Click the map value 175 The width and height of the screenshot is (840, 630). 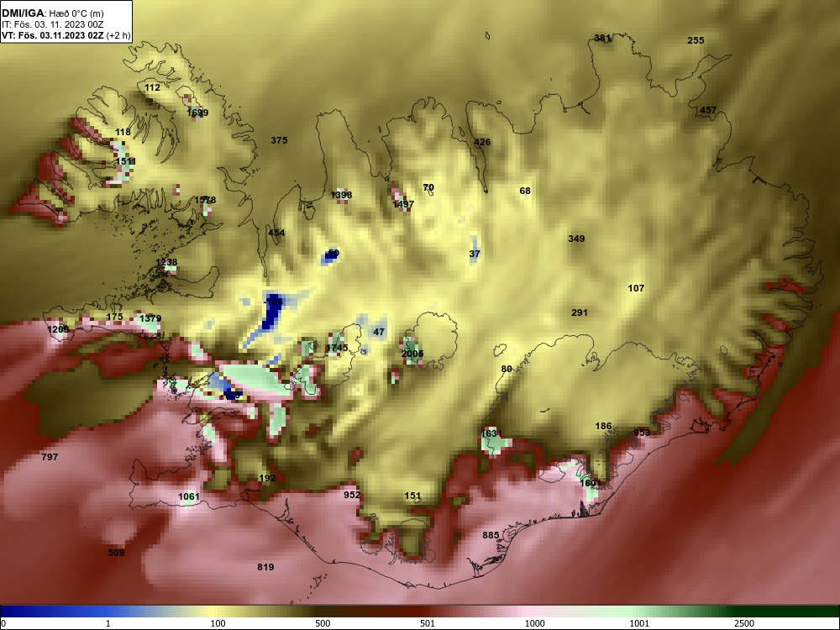[114, 317]
